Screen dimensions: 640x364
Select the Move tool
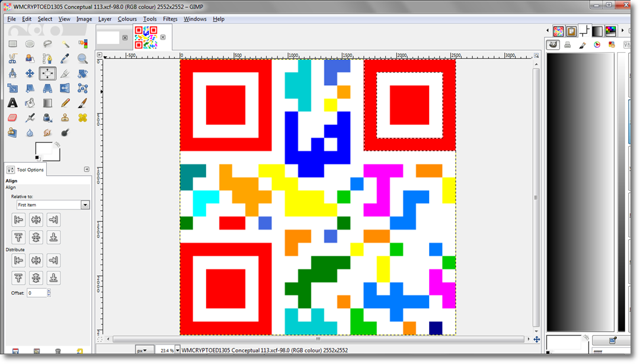pyautogui.click(x=30, y=73)
